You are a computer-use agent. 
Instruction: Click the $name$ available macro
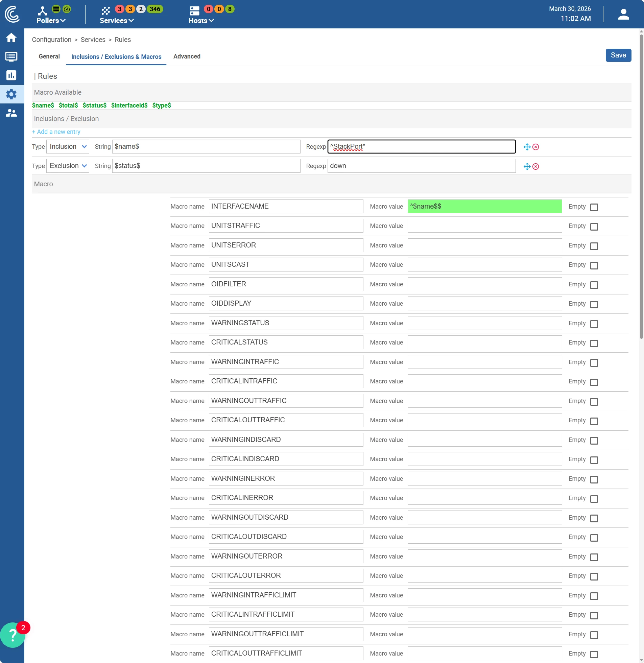tap(43, 105)
